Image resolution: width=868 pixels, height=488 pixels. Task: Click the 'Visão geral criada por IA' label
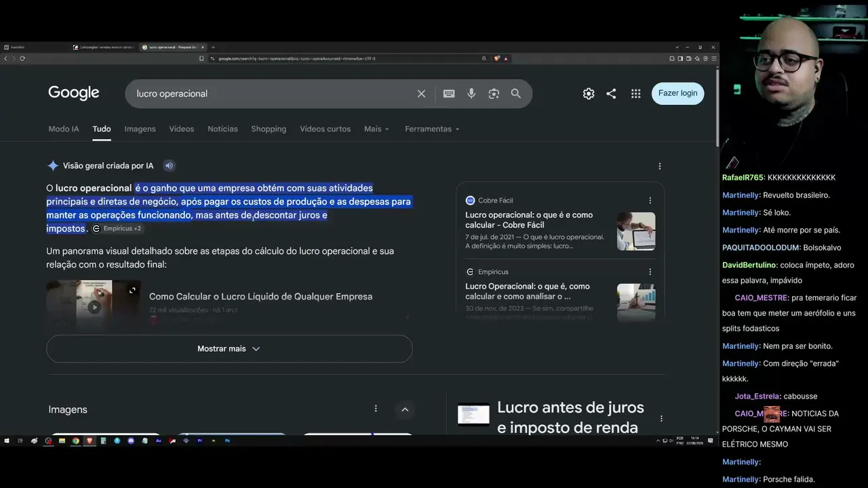pos(108,165)
